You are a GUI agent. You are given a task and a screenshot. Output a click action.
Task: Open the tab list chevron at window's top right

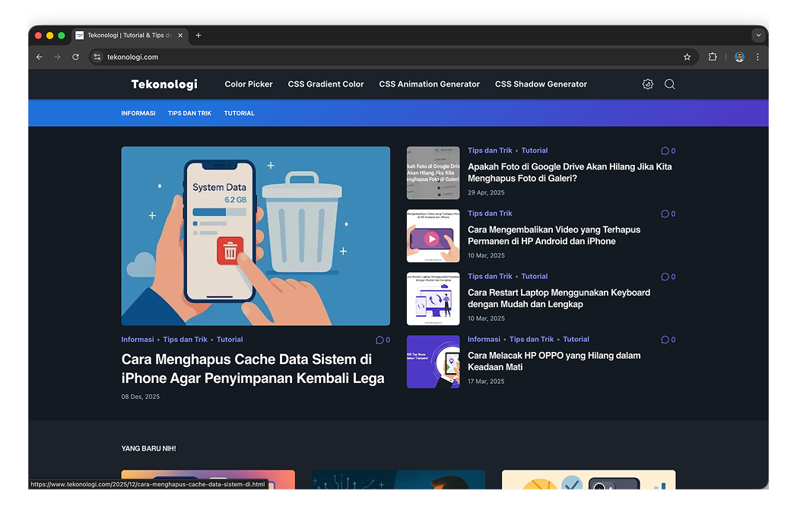(x=758, y=35)
